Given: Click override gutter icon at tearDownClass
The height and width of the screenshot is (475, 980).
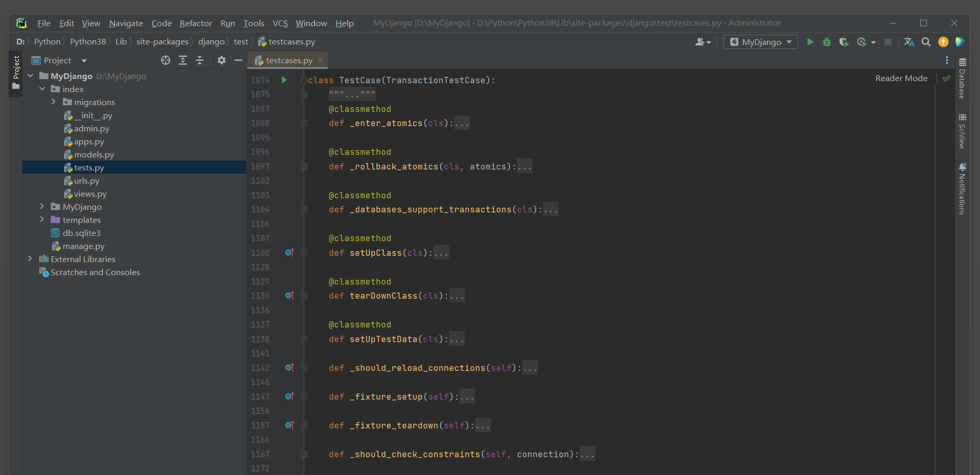Looking at the screenshot, I should point(290,296).
